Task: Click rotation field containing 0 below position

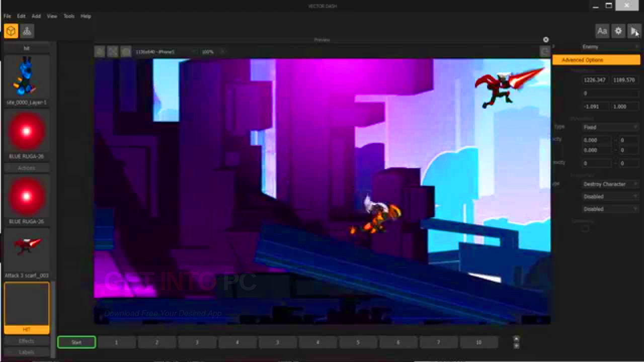Action: [610, 94]
